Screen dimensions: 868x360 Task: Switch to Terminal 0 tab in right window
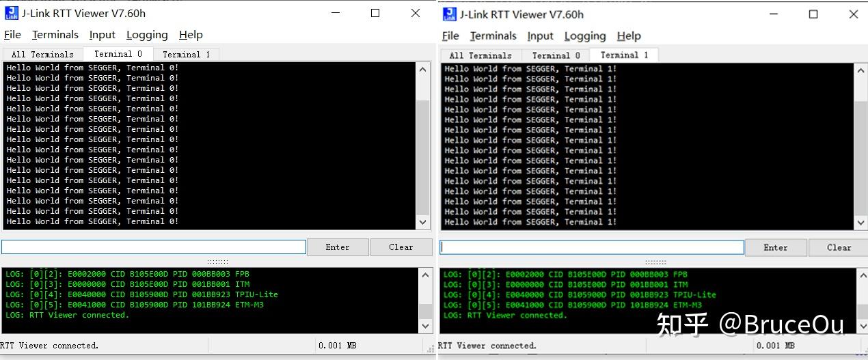point(556,55)
